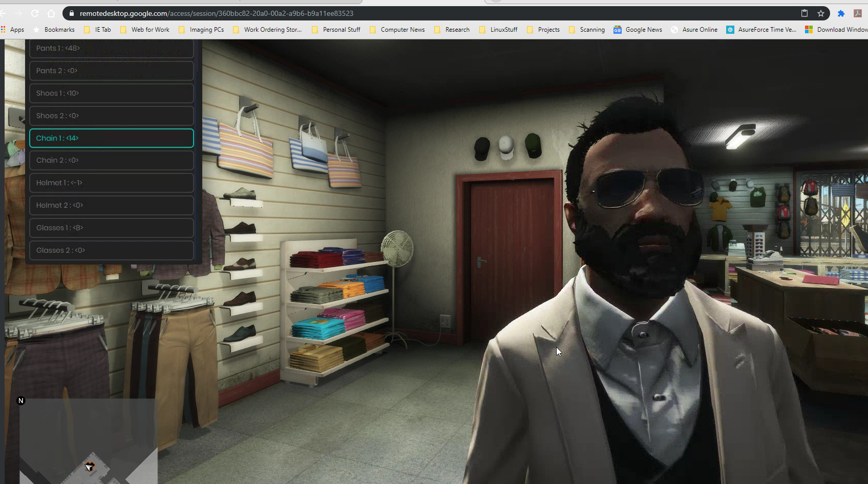Select the Helmet 1 option
This screenshot has height=484, width=868.
point(111,183)
